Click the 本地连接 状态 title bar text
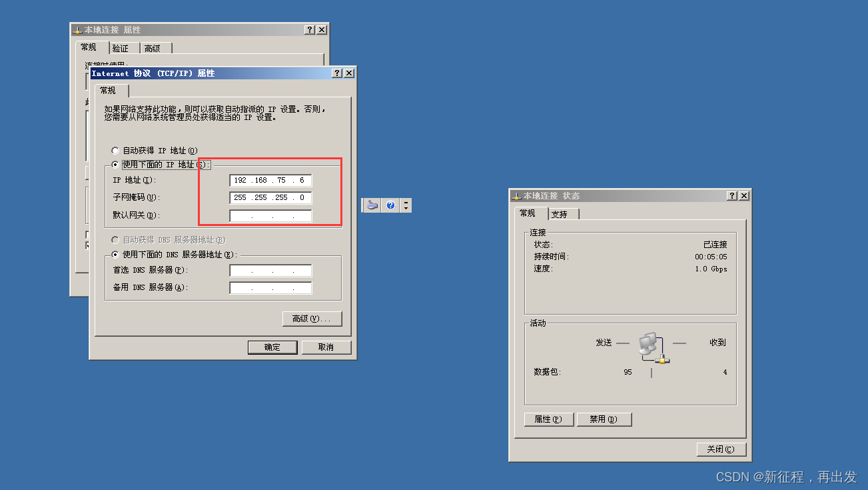Screen dimensions: 868x490 click(x=552, y=196)
